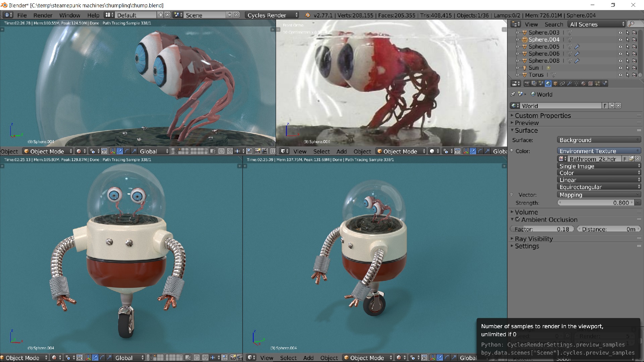Toggle renderability camera of Sphere.006
This screenshot has height=362, width=644.
pos(634,54)
